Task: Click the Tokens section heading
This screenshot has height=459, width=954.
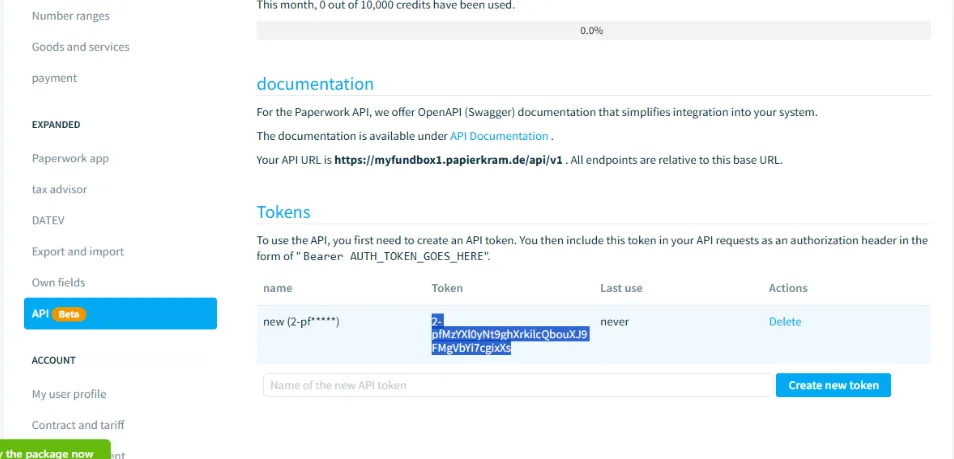Action: tap(284, 212)
